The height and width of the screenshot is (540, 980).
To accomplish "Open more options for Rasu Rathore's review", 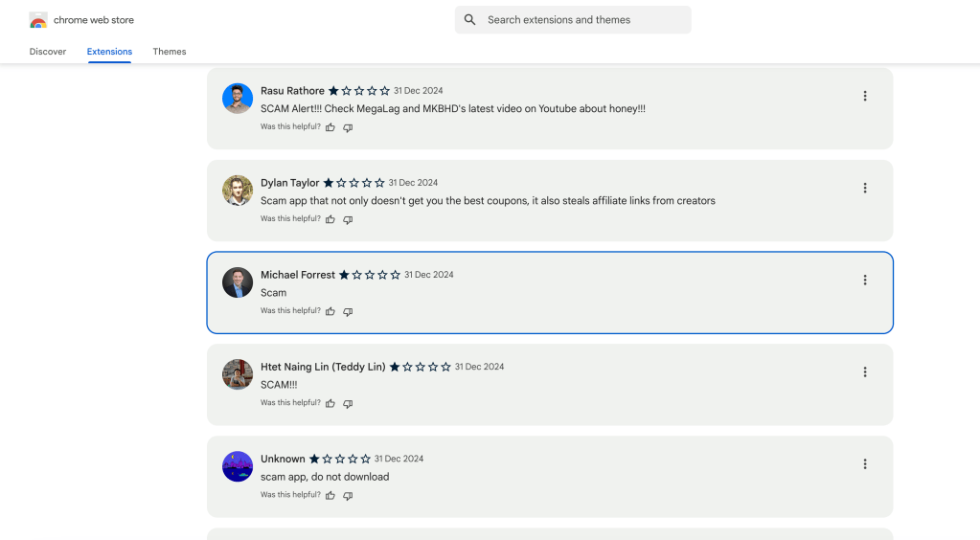I will [865, 96].
